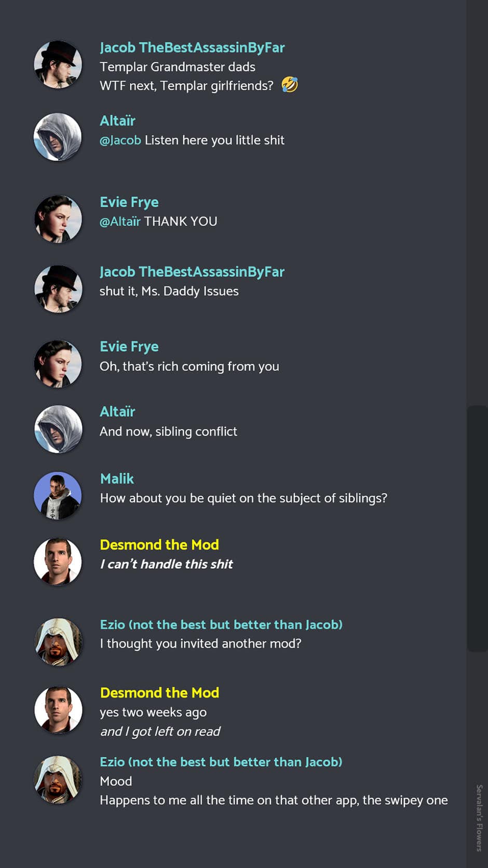Click the laughing emoji after "Templar girlfriends?"

click(x=290, y=84)
